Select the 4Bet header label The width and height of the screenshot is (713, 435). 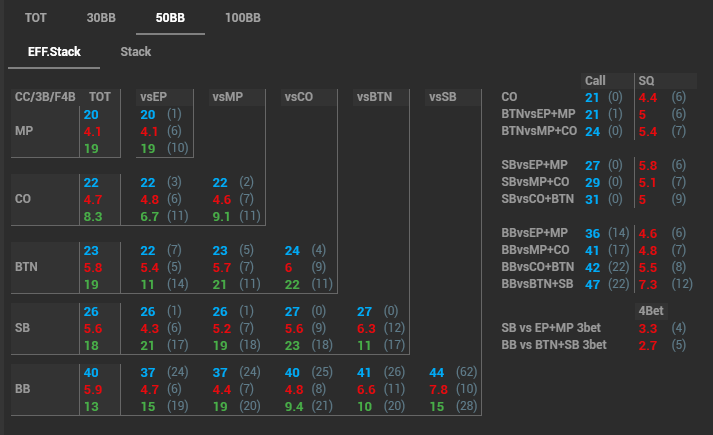click(650, 310)
